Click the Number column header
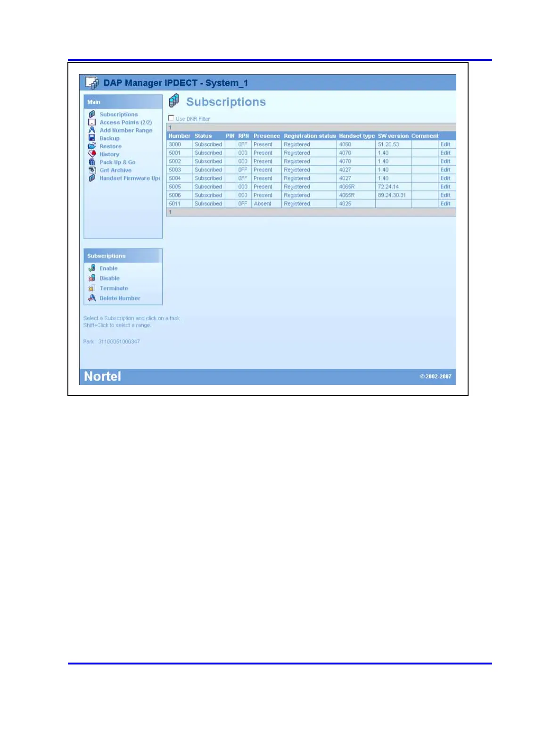 pos(180,136)
